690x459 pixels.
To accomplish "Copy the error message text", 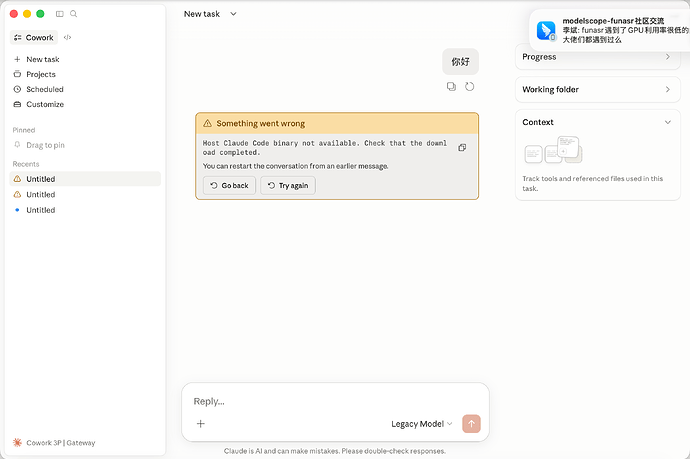I will coord(462,147).
